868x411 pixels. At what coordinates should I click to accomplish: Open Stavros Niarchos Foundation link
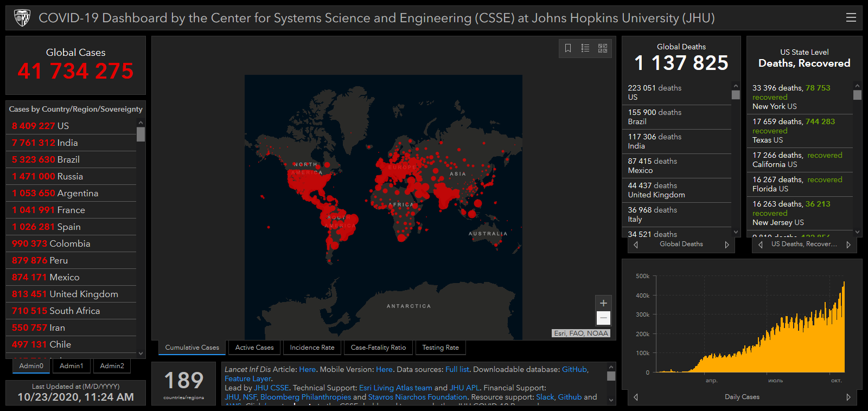coord(418,397)
